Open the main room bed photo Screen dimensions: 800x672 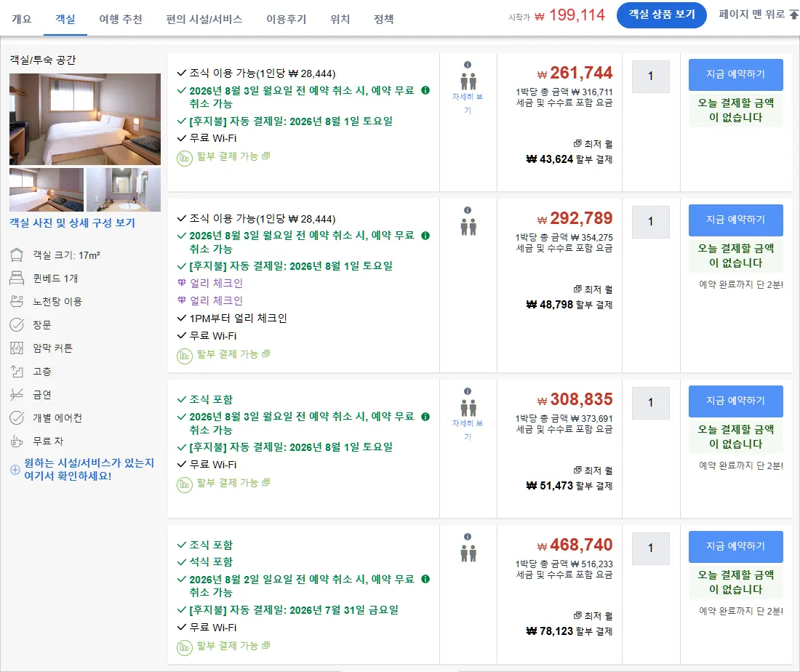tap(84, 119)
